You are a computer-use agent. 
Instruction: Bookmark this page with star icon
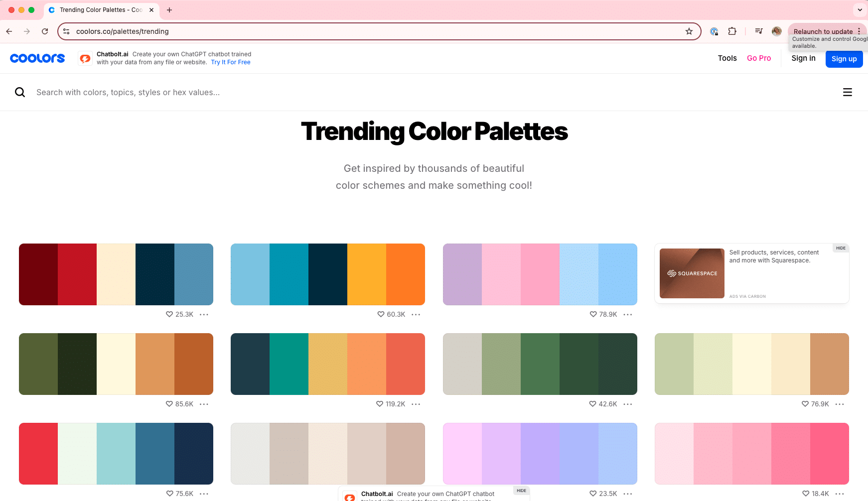(x=689, y=31)
